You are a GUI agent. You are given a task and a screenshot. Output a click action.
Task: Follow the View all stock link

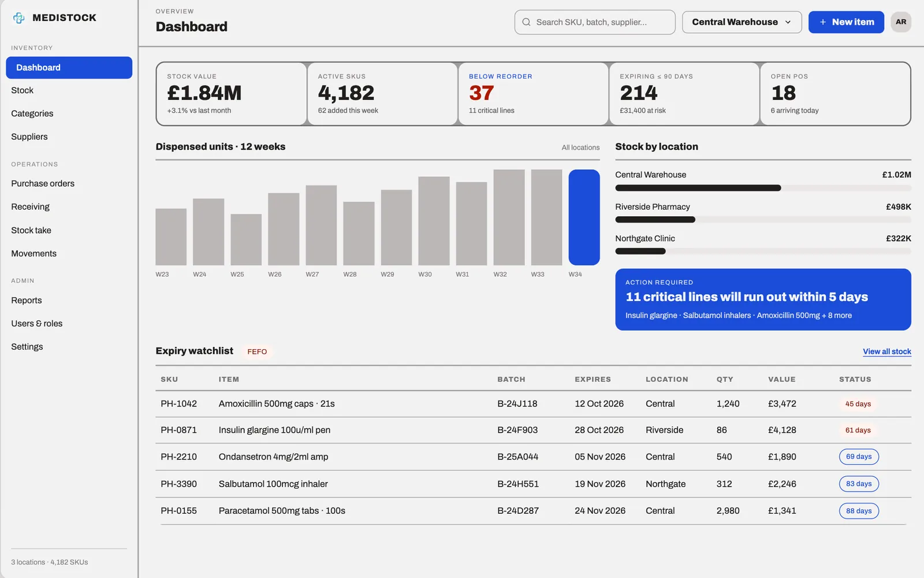pyautogui.click(x=887, y=351)
